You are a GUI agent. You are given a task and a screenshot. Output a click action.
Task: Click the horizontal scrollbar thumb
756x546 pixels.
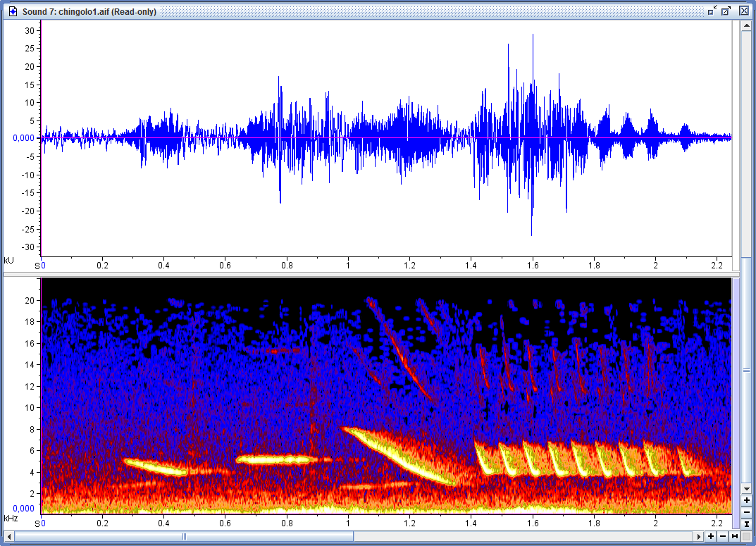(x=185, y=537)
